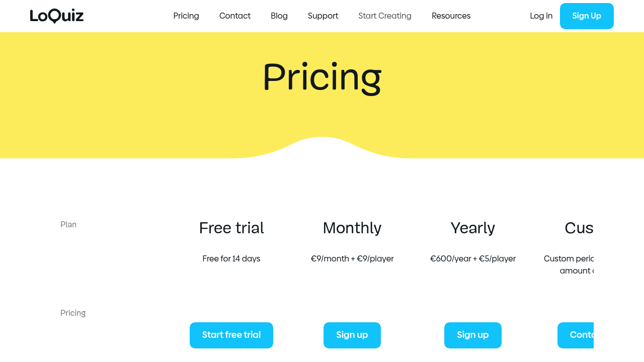Viewport: 644px width, 362px height.
Task: Click the Yearly plan title
Action: coord(473,228)
